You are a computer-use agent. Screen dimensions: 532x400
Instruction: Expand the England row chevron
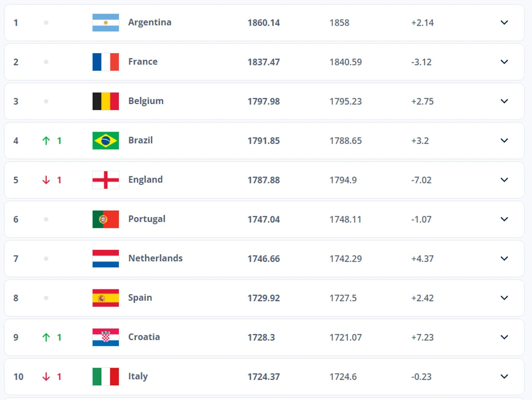[504, 180]
